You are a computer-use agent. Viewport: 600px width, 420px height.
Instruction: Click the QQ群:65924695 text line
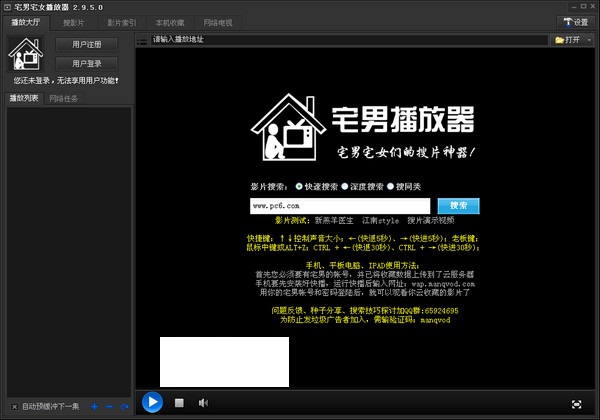(365, 311)
